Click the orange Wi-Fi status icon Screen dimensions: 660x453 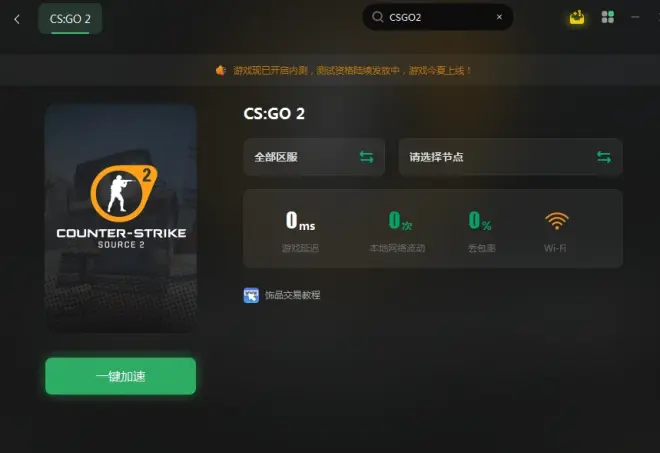click(x=556, y=221)
